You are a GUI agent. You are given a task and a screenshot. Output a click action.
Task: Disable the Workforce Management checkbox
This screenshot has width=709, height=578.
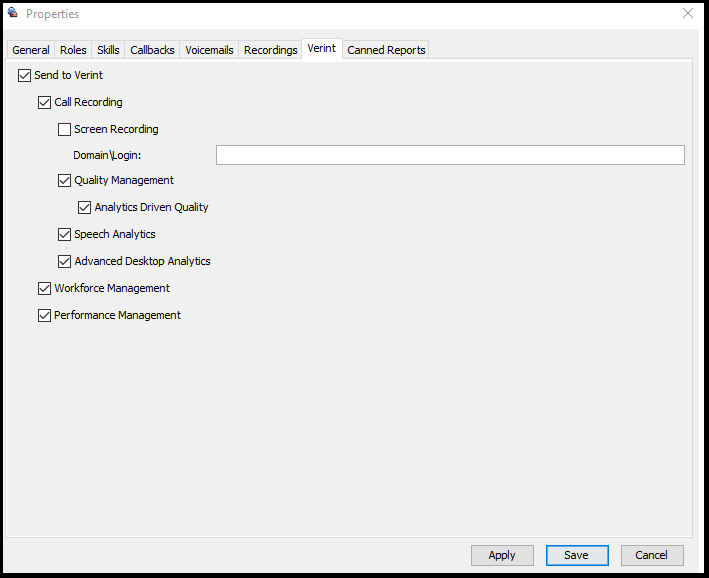point(44,289)
